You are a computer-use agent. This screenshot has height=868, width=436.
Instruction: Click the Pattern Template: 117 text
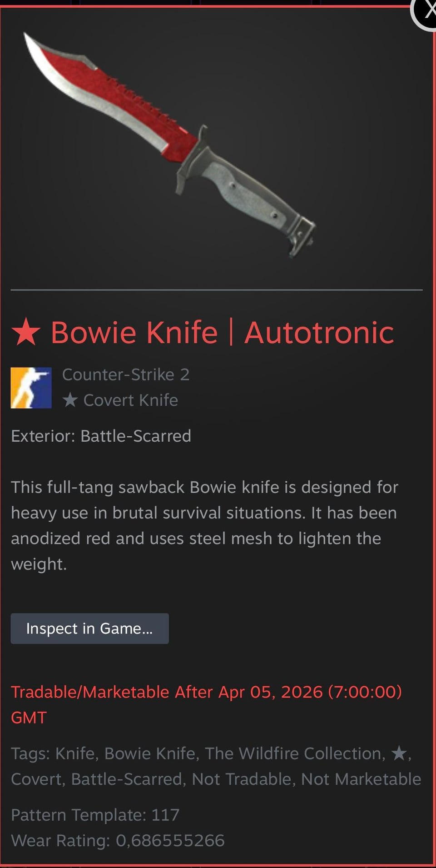[x=95, y=815]
